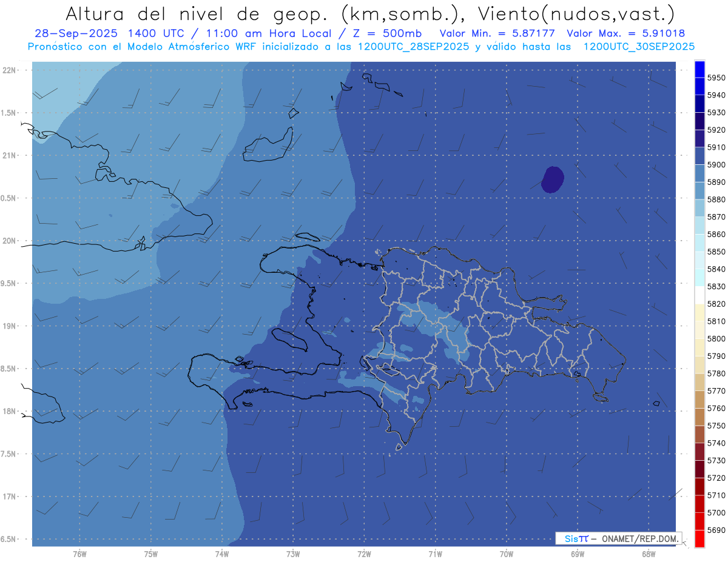Click the 75W longitude axis label

[151, 554]
